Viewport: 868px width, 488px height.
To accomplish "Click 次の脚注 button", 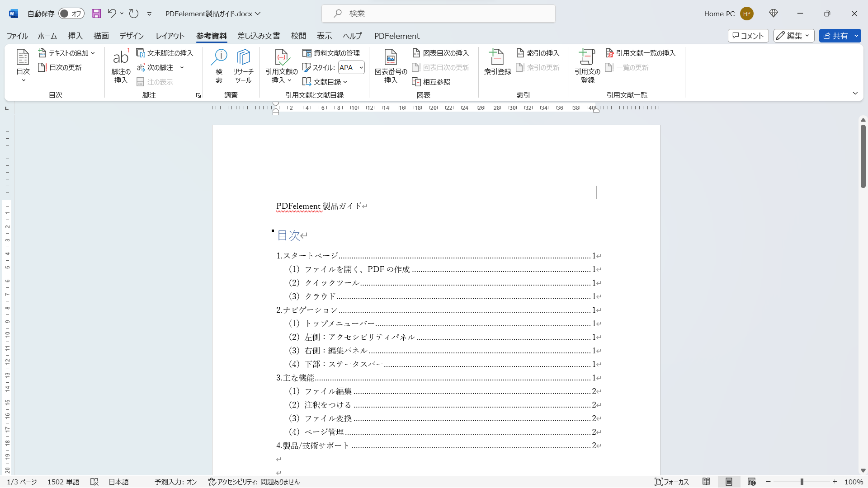I will pos(155,68).
